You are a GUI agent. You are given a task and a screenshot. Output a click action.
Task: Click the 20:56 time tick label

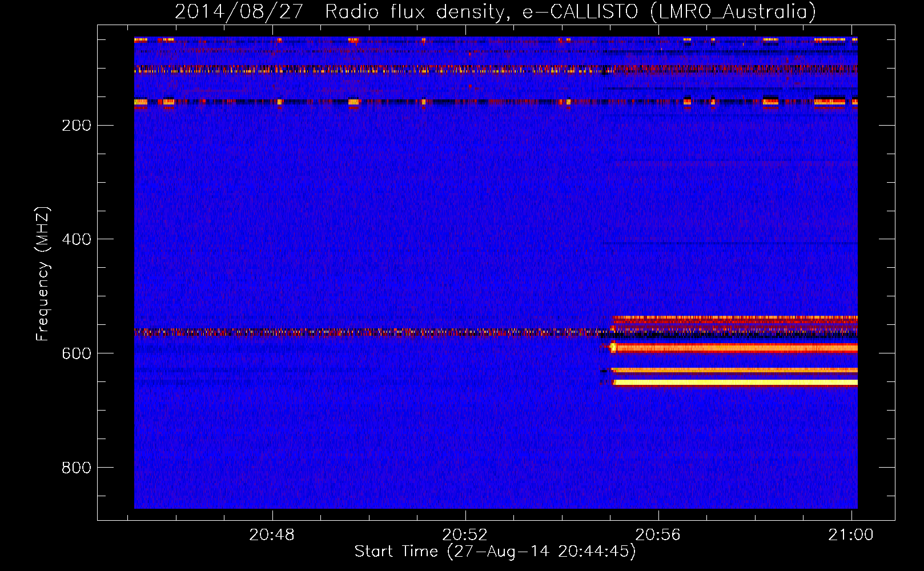(658, 535)
